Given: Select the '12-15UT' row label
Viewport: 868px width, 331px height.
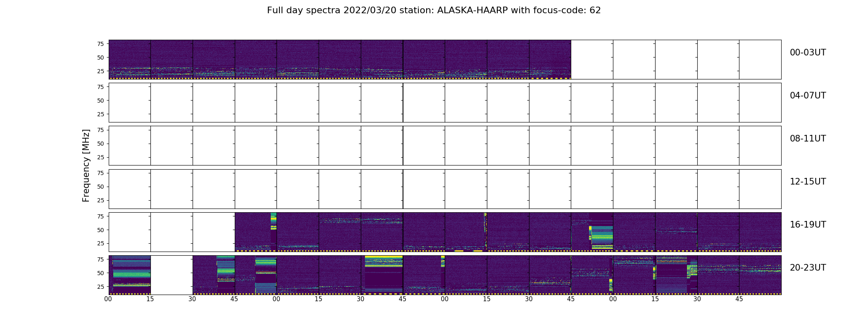Looking at the screenshot, I should tap(808, 182).
